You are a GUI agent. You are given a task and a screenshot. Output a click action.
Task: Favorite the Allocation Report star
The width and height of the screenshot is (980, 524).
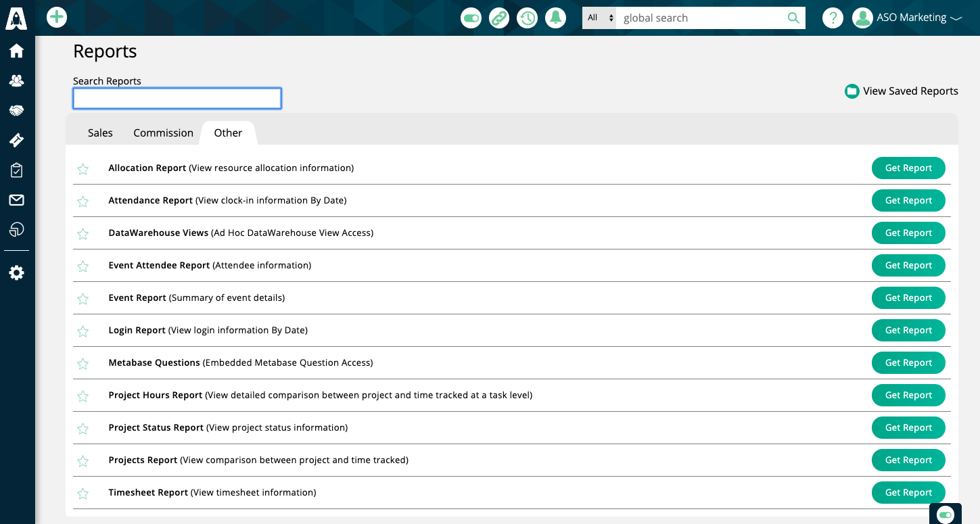[x=83, y=169]
